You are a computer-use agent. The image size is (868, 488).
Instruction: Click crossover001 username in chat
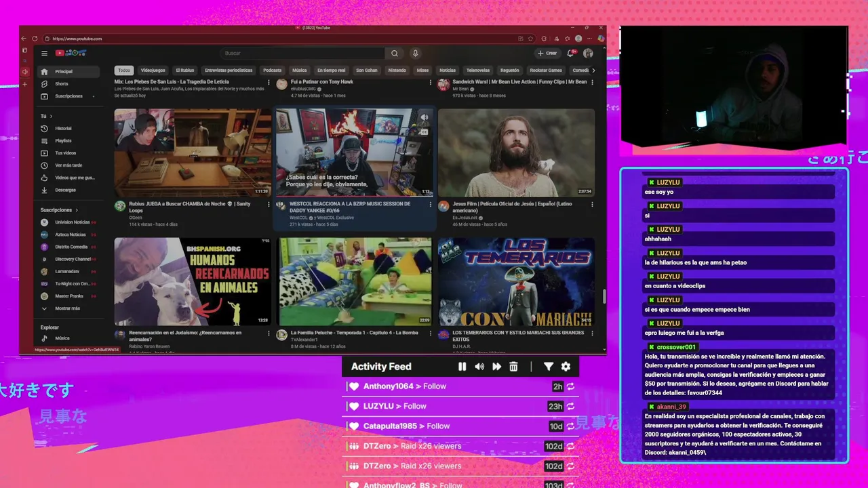(x=676, y=347)
